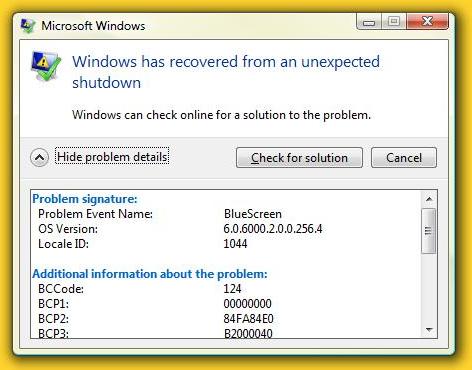Click the Locale ID value 1044
472x370 pixels.
pos(235,244)
